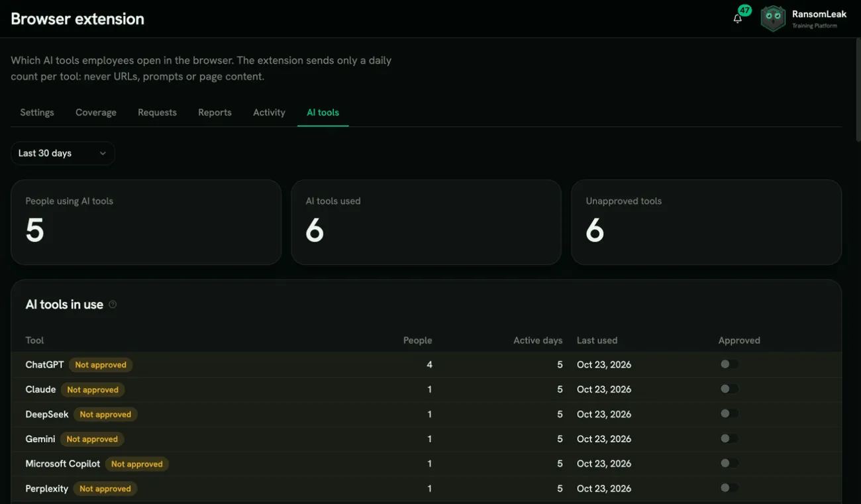Open the notifications bell icon

coord(737,19)
